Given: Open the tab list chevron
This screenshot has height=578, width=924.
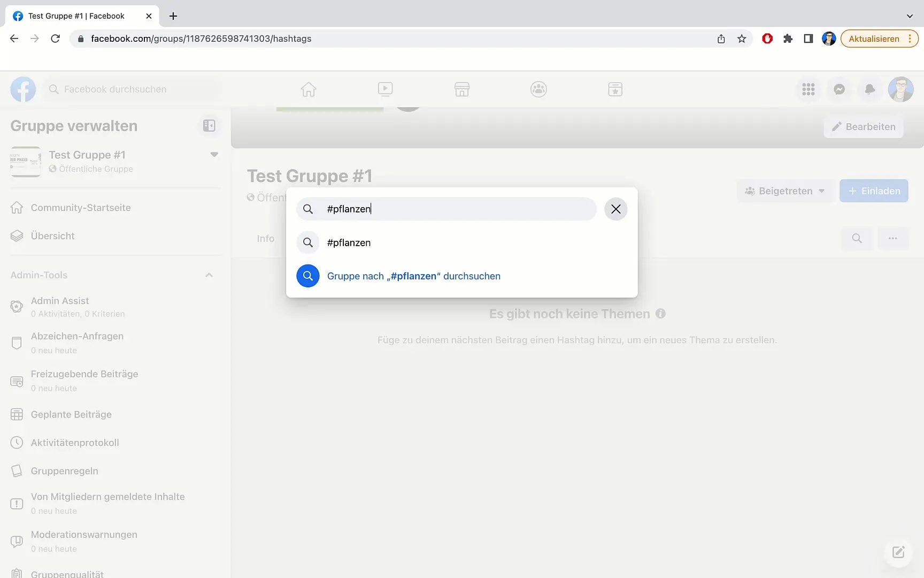Looking at the screenshot, I should pyautogui.click(x=910, y=16).
